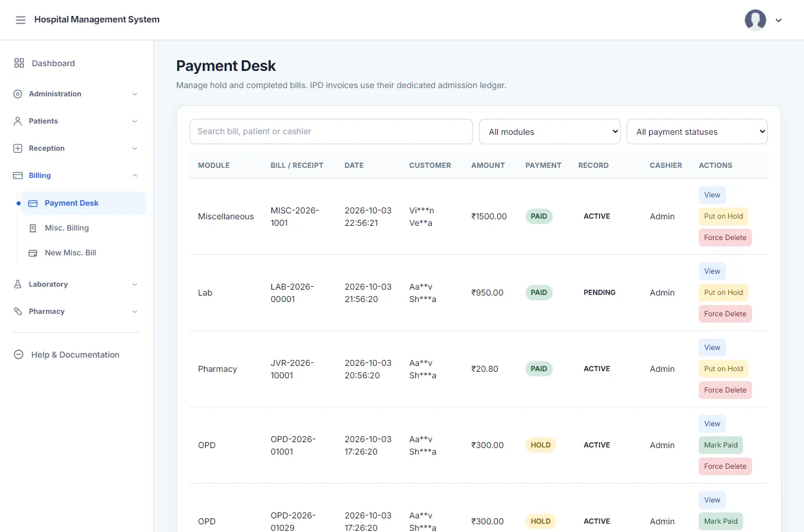The width and height of the screenshot is (804, 532).
Task: Open the All payment statuses dropdown
Action: [697, 132]
